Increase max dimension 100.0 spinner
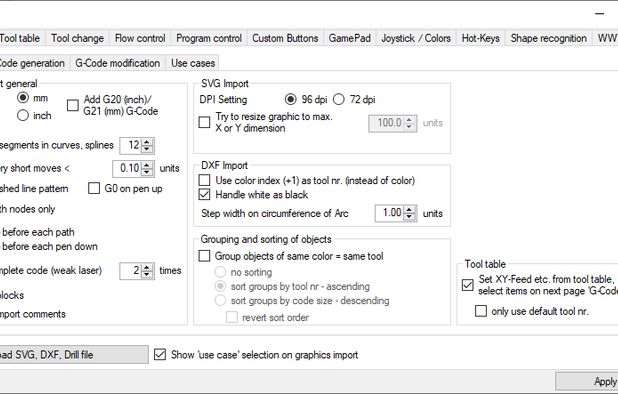The image size is (618, 394). [410, 119]
